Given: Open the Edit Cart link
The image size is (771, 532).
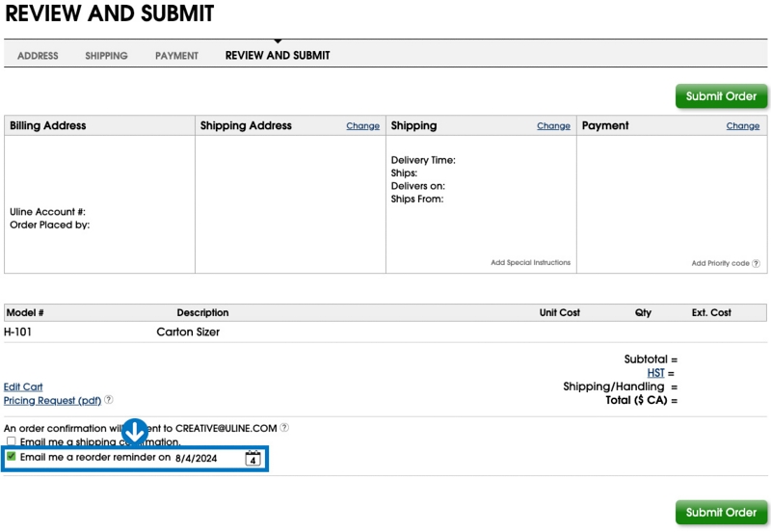Looking at the screenshot, I should [23, 386].
